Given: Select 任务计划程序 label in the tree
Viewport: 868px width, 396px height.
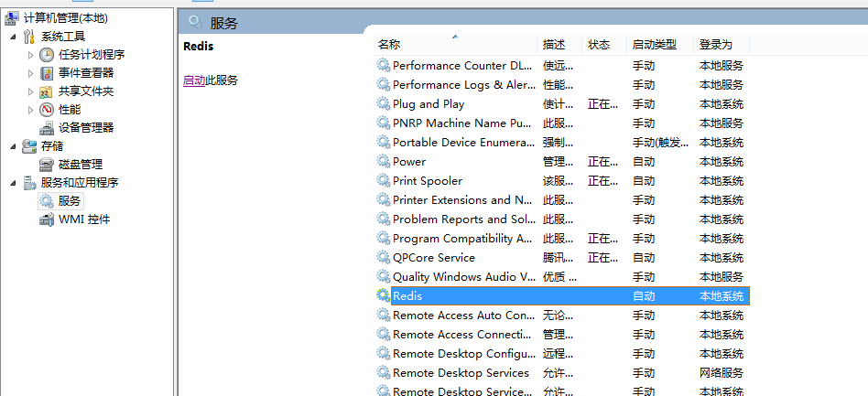Looking at the screenshot, I should pyautogui.click(x=92, y=55).
